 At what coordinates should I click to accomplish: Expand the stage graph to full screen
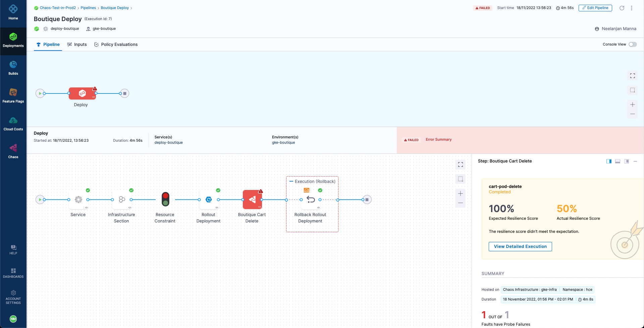[x=460, y=165]
